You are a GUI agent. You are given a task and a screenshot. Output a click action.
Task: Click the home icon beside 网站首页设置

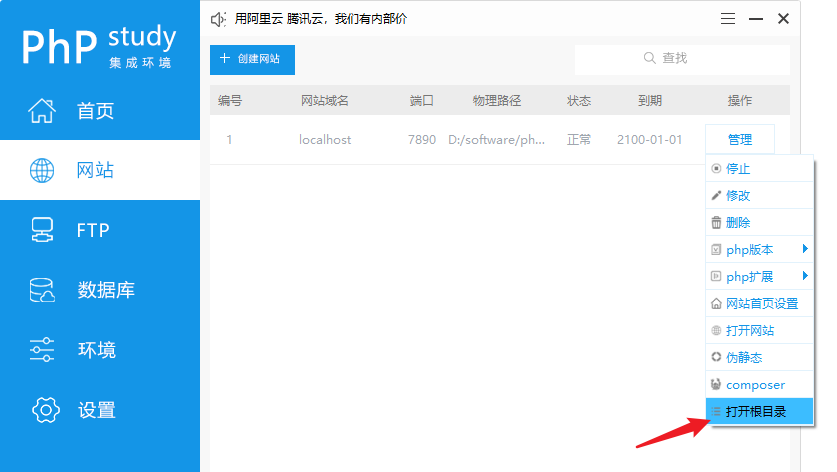(716, 304)
